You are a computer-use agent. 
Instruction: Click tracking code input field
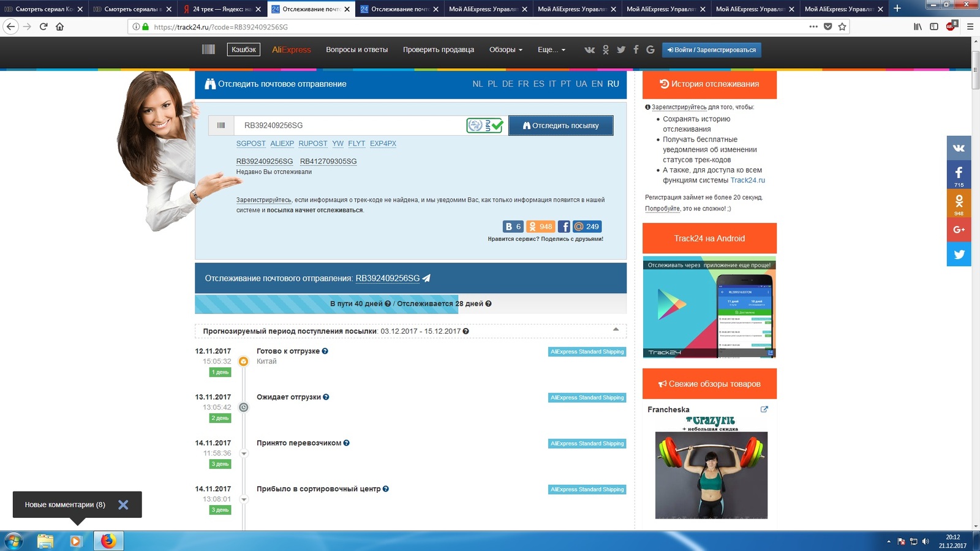(349, 126)
